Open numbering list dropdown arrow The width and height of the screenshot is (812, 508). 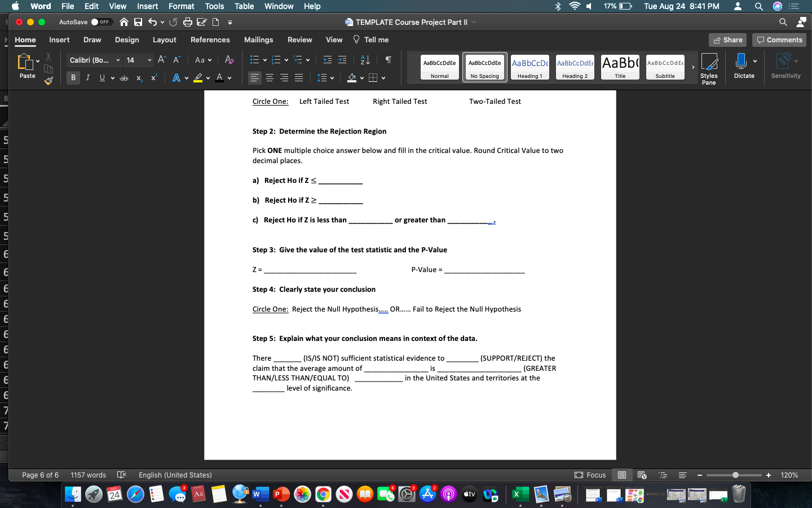pos(286,60)
